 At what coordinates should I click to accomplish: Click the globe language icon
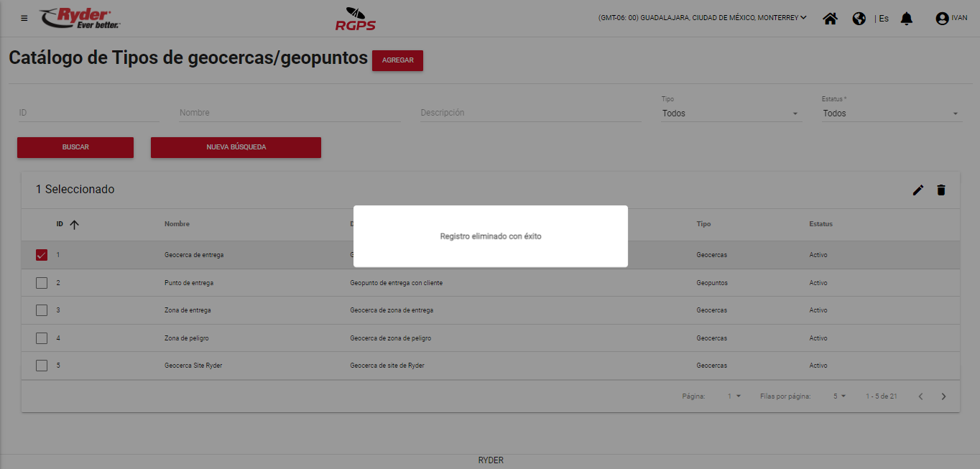(859, 19)
